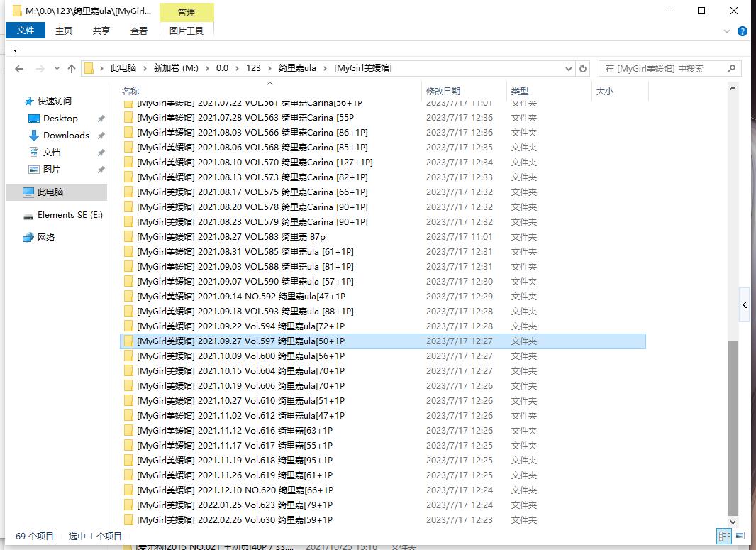The image size is (756, 550).
Task: Select the 2022.01.25 Vol.623 folder name
Action: pos(235,505)
